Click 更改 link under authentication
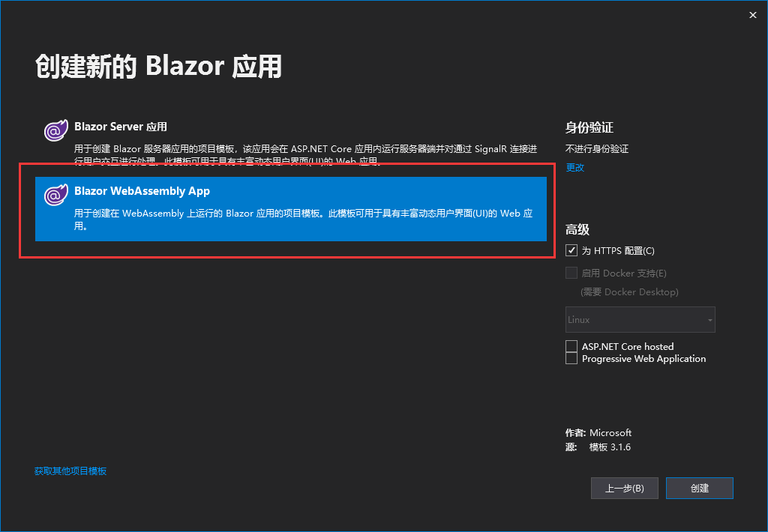This screenshot has width=768, height=532. tap(575, 167)
